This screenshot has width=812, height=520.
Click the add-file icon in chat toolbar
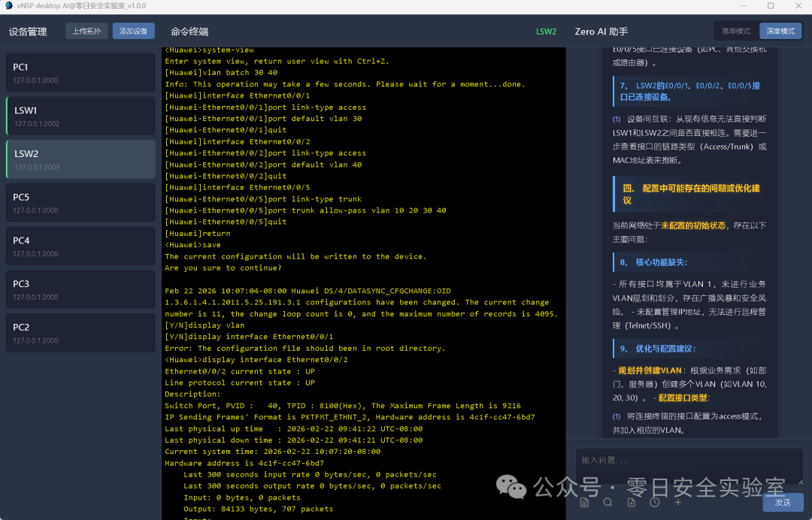coord(631,502)
